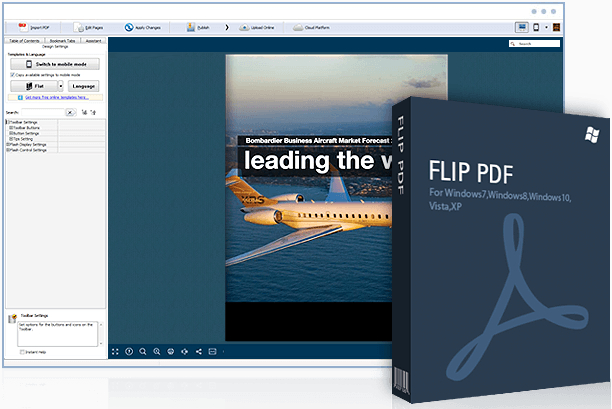Click the Switch to mobile mode button
The width and height of the screenshot is (612, 409).
pos(54,63)
